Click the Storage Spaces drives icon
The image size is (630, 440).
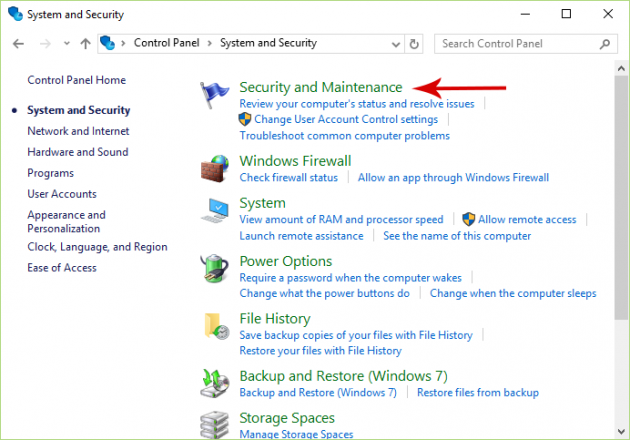214,425
